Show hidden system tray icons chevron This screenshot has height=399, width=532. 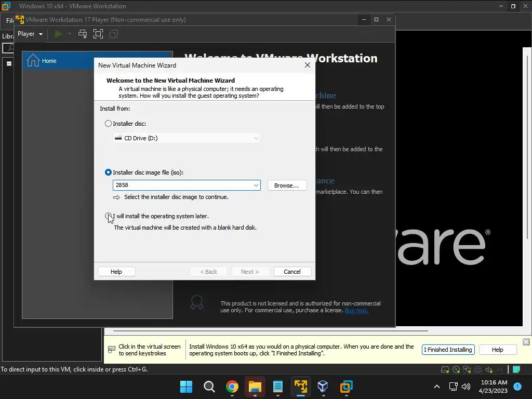437,387
